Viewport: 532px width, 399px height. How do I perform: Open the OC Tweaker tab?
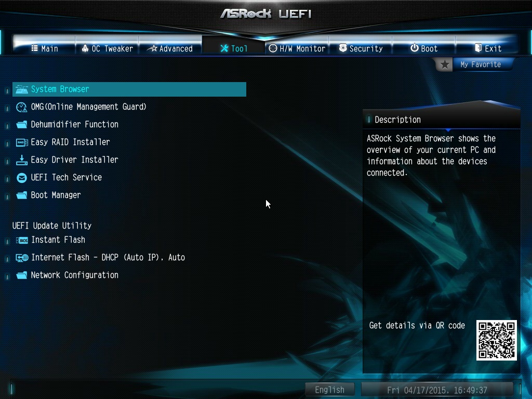(x=107, y=48)
